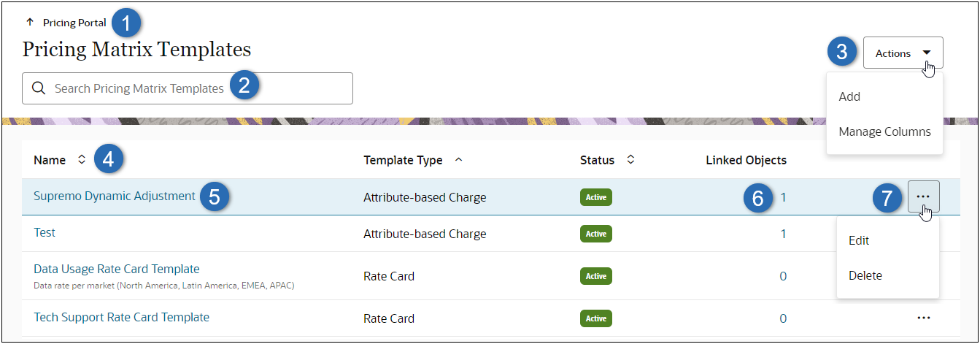Viewport: 980px width, 344px height.
Task: Click the magnifier search icon
Action: 39,88
